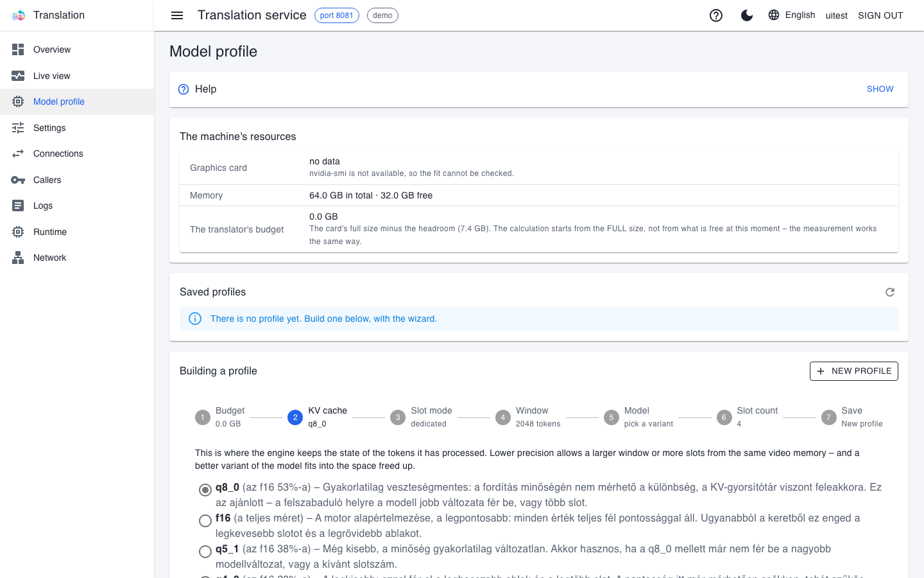Click the Overview dashboard icon
The height and width of the screenshot is (578, 924).
(18, 49)
